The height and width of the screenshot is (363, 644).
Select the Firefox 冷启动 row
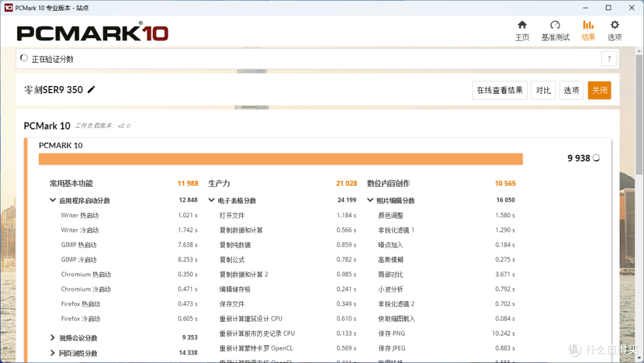click(129, 319)
